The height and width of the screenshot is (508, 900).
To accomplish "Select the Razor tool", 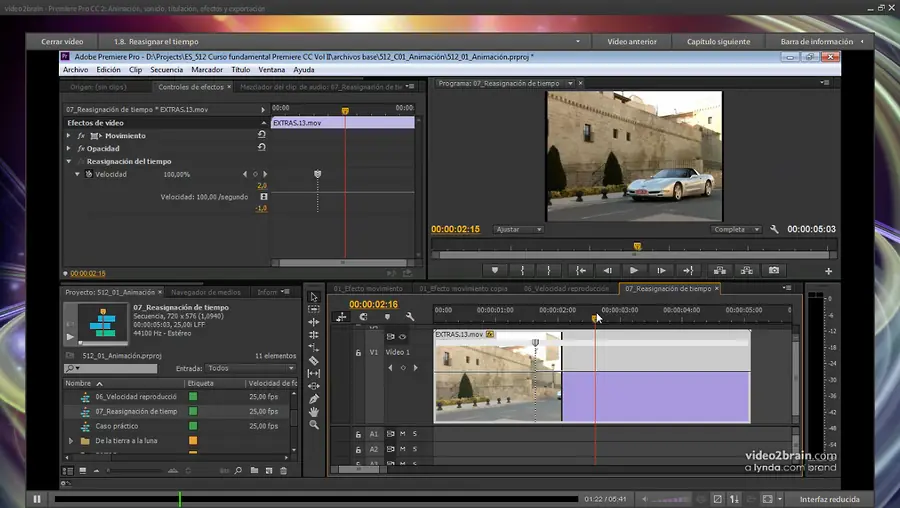I will tap(313, 360).
